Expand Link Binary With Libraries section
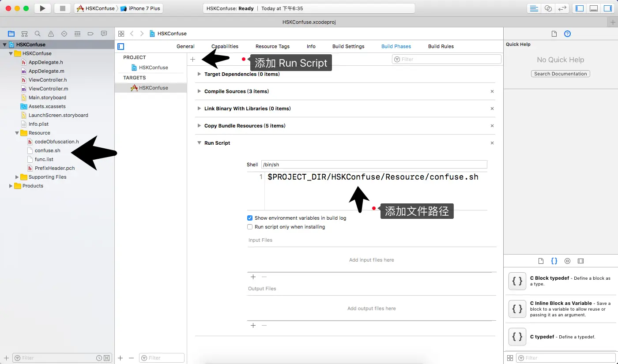This screenshot has height=364, width=618. click(x=199, y=109)
